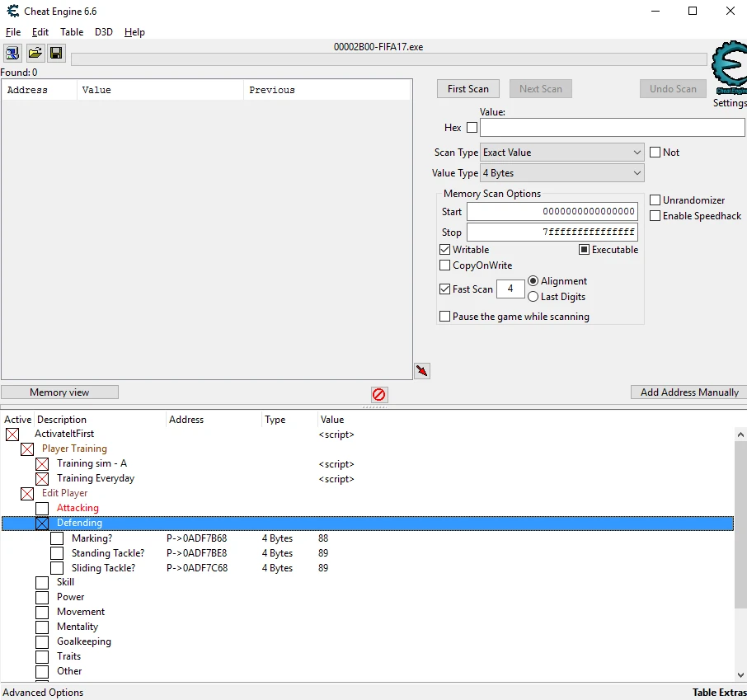Deactivate the Training Everyday script box
The width and height of the screenshot is (747, 700).
pos(42,479)
